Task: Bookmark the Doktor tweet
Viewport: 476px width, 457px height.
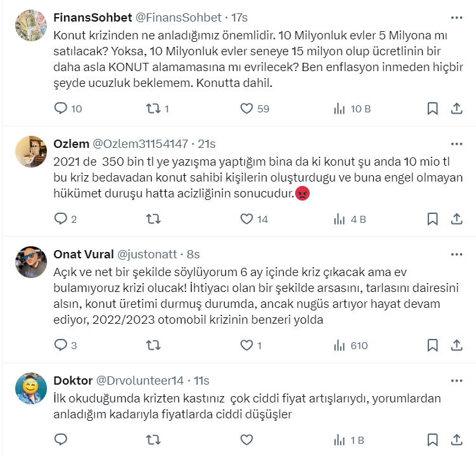Action: pos(432,439)
